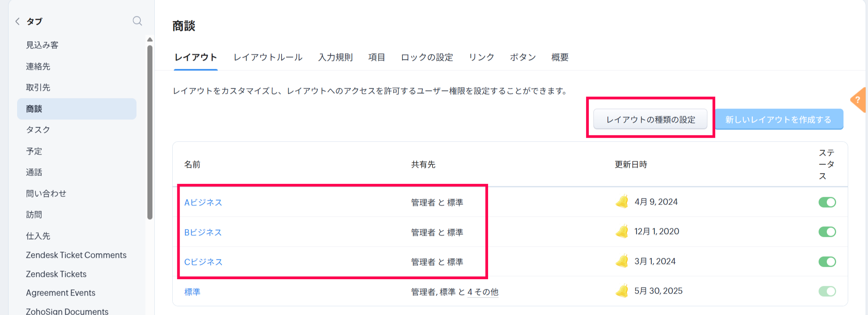Open Zendesk Tickets module in sidebar
The width and height of the screenshot is (868, 315).
click(x=56, y=274)
